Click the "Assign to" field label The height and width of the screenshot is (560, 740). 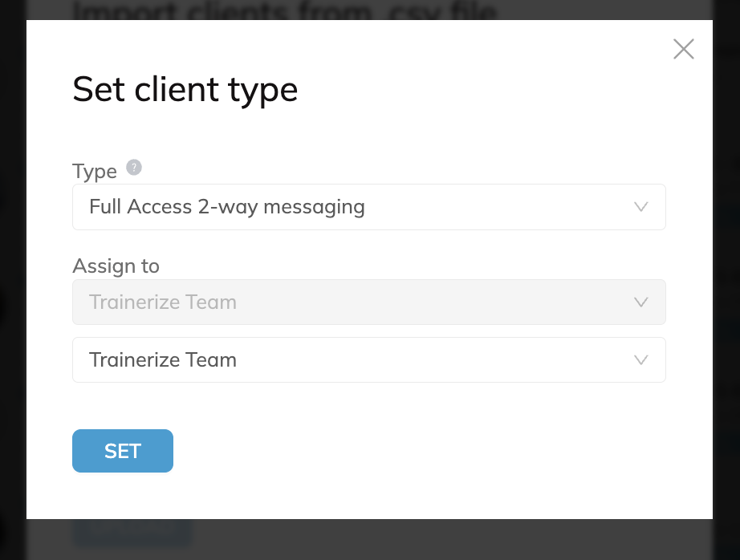click(116, 266)
